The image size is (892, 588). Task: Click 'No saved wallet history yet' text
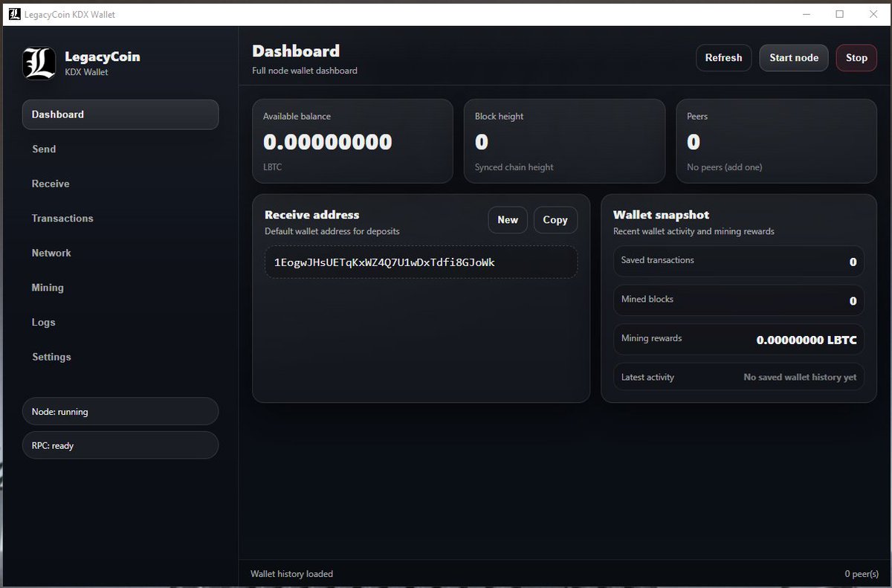pyautogui.click(x=800, y=377)
